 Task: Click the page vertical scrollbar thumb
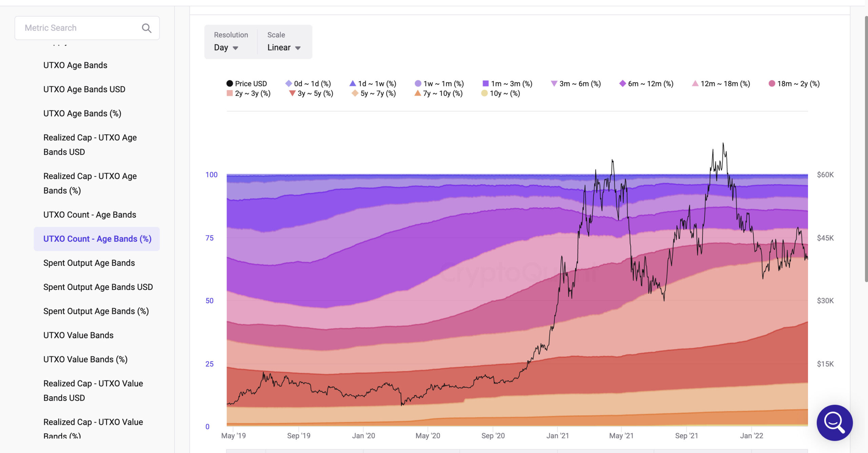click(x=866, y=149)
